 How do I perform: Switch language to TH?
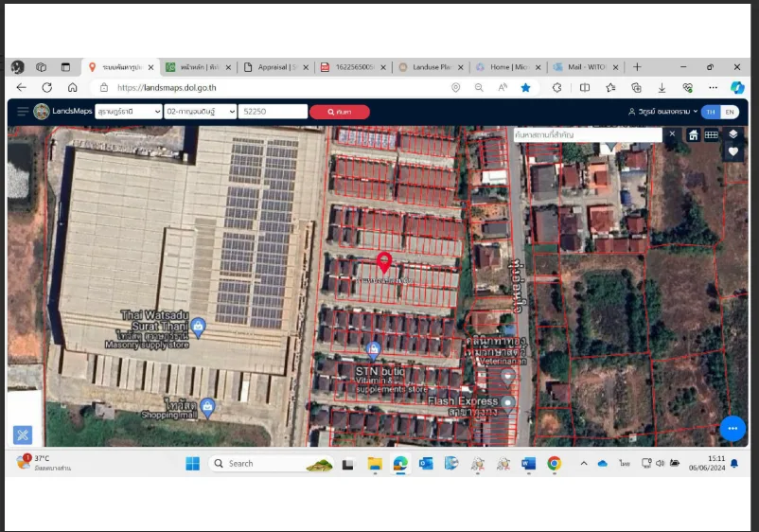pos(711,112)
